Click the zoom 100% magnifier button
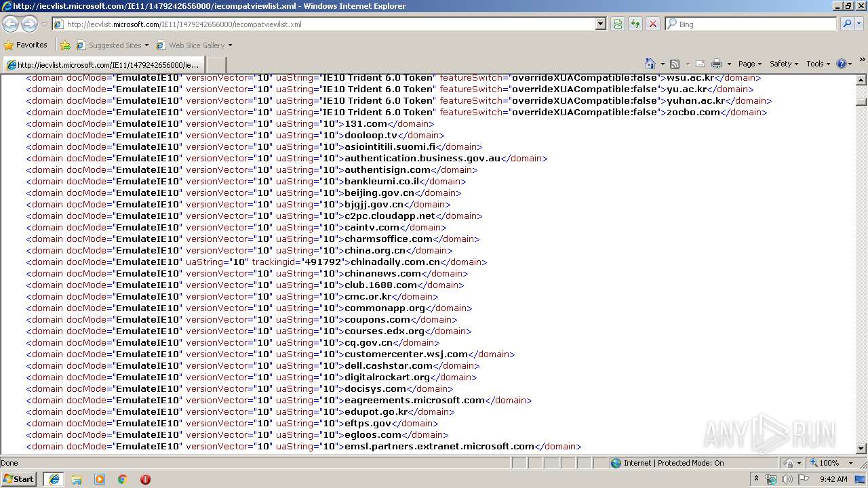 coord(824,463)
